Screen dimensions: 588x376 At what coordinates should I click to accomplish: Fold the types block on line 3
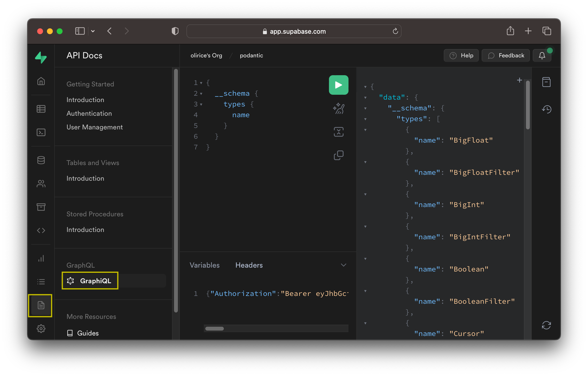[x=201, y=104]
